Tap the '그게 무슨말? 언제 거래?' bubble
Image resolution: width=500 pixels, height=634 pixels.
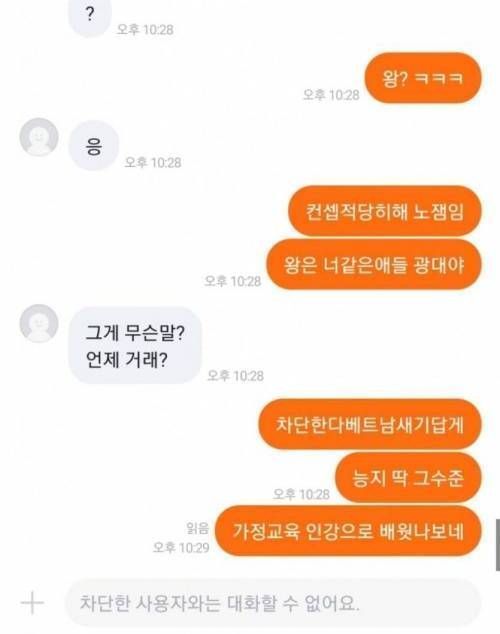[x=135, y=345]
